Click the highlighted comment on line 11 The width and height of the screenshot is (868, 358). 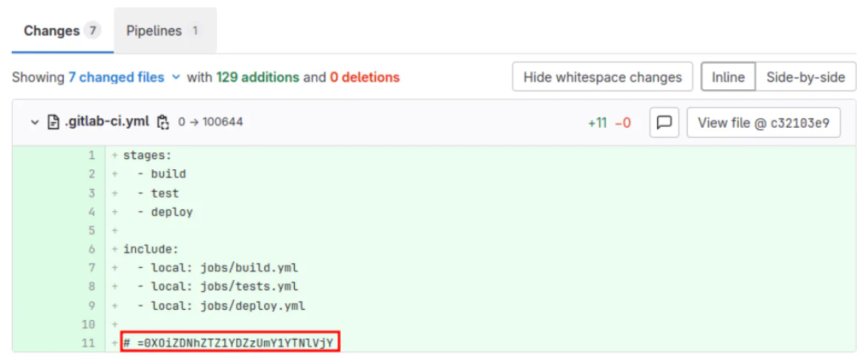point(229,343)
